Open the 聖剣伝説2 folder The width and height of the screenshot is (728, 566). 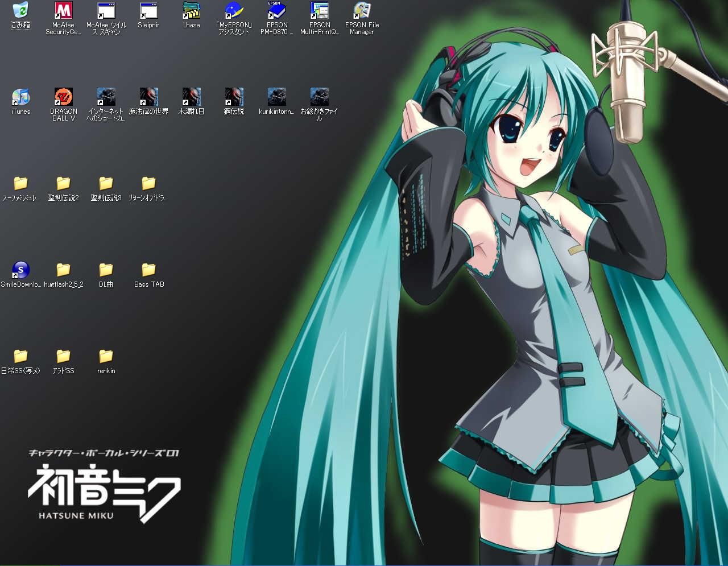[63, 188]
